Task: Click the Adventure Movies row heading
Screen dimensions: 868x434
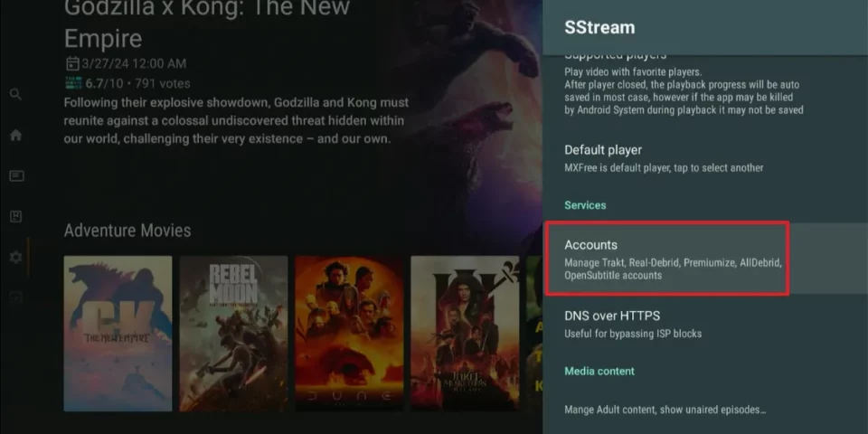Action: (127, 231)
